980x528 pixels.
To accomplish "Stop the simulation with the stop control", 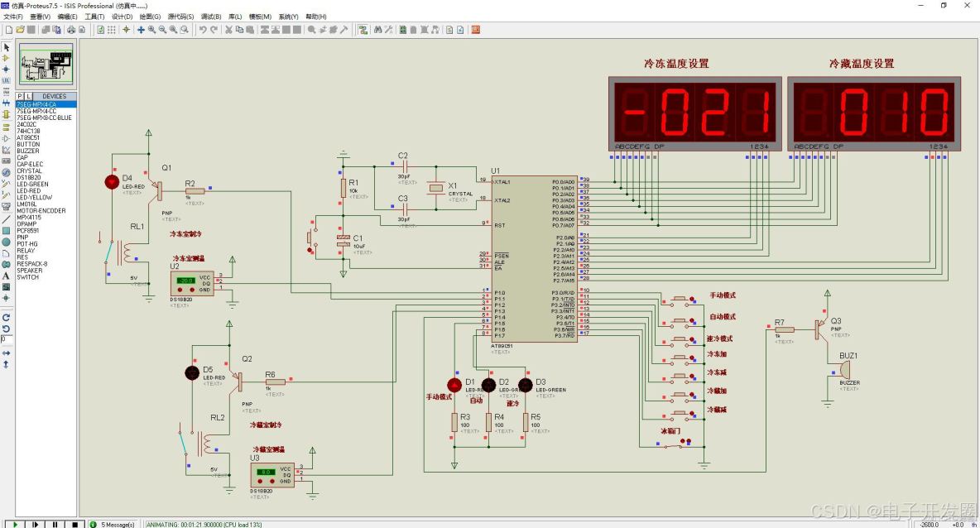I will 74,523.
